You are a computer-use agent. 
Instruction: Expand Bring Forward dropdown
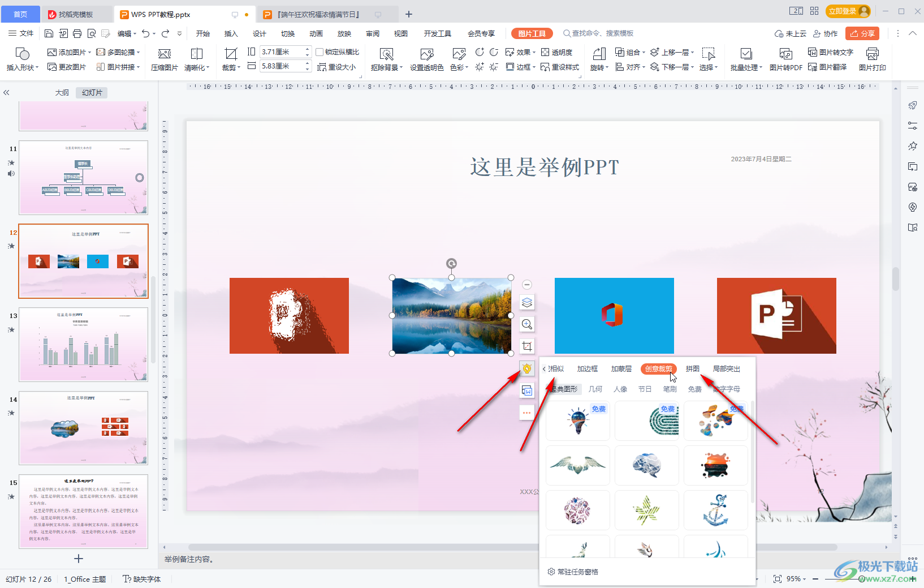pos(693,52)
